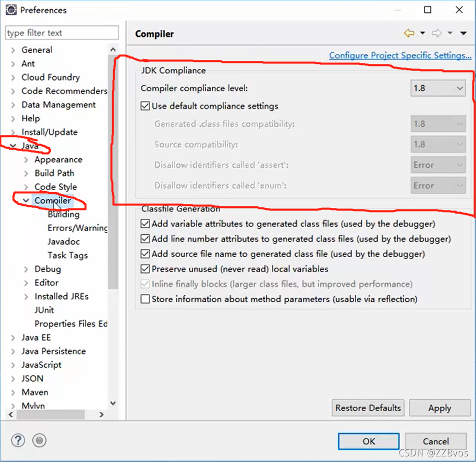
Task: Select JUnit tree item
Action: click(44, 310)
